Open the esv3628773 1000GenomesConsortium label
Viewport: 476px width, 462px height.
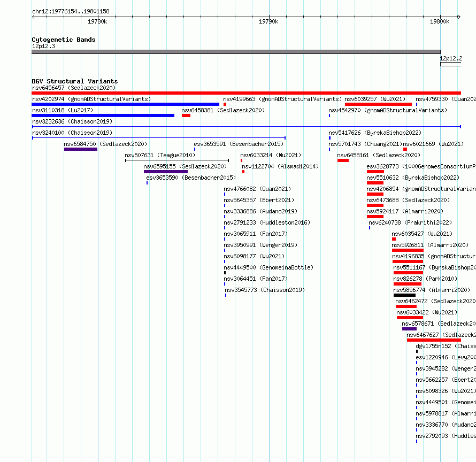click(421, 166)
